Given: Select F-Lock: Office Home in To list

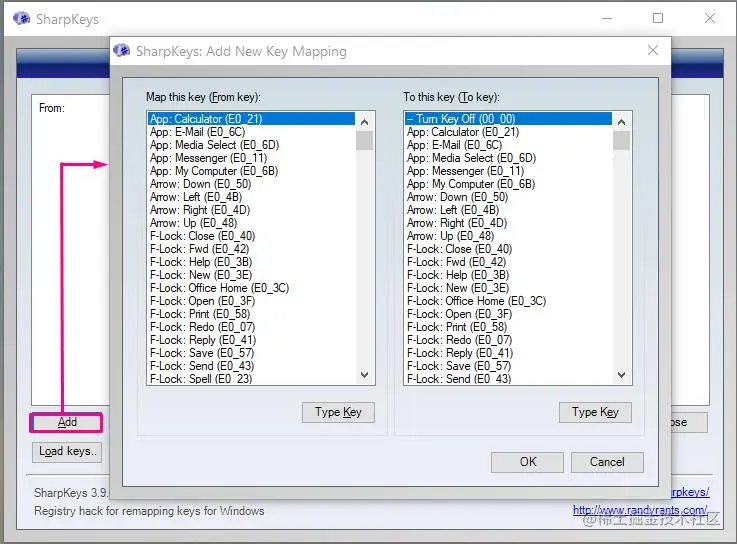Looking at the screenshot, I should coord(509,301).
